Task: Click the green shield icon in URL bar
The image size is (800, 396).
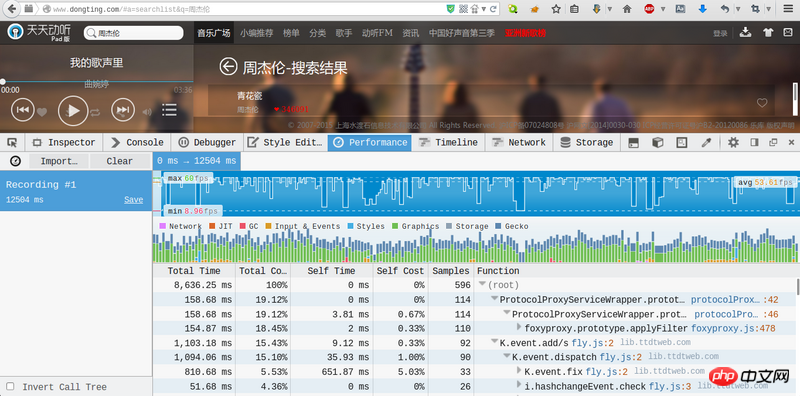Action: (x=451, y=9)
